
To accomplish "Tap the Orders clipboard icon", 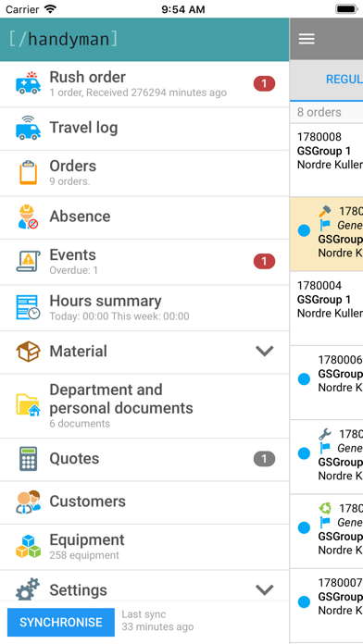I will tap(28, 173).
